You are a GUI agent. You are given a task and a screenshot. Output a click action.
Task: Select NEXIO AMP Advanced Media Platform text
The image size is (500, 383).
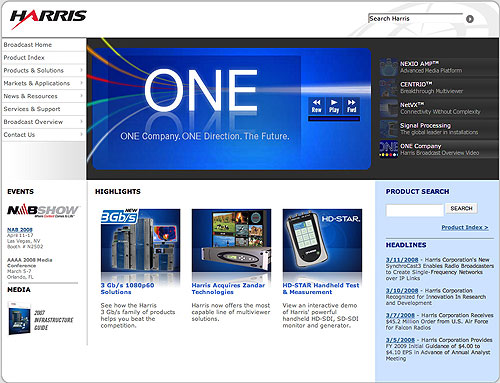[431, 67]
